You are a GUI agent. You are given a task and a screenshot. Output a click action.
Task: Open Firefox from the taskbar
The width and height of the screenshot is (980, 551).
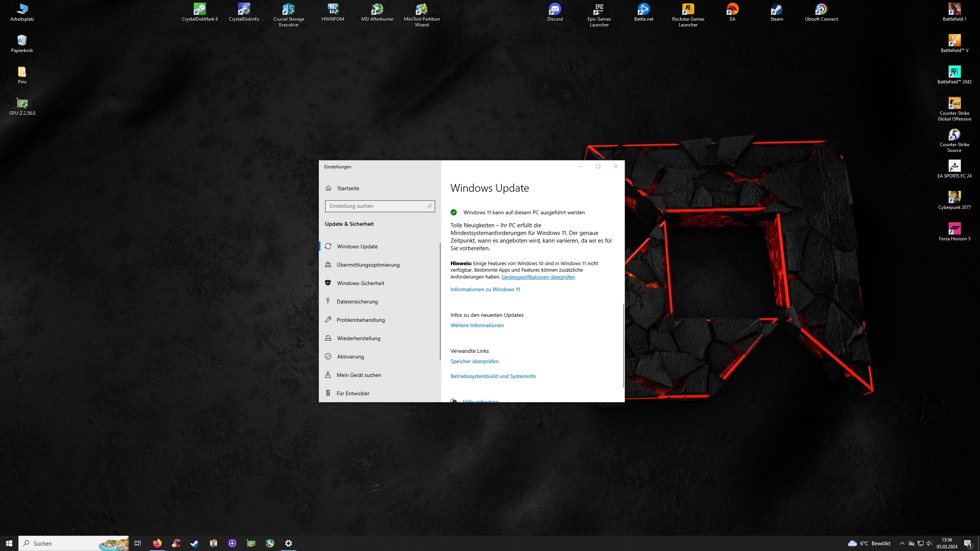[157, 543]
